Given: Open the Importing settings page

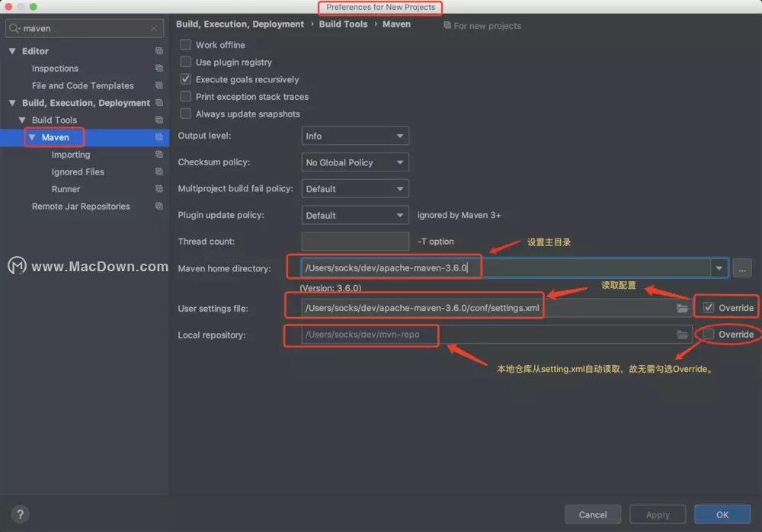Looking at the screenshot, I should (70, 155).
